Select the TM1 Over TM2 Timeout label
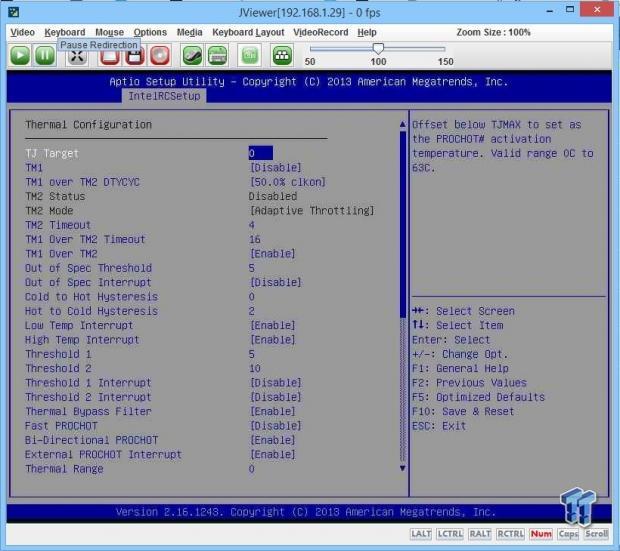 (x=85, y=239)
